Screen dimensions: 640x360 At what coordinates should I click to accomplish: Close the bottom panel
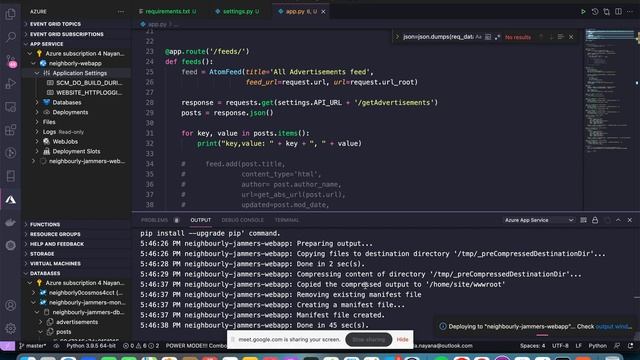[x=630, y=220]
